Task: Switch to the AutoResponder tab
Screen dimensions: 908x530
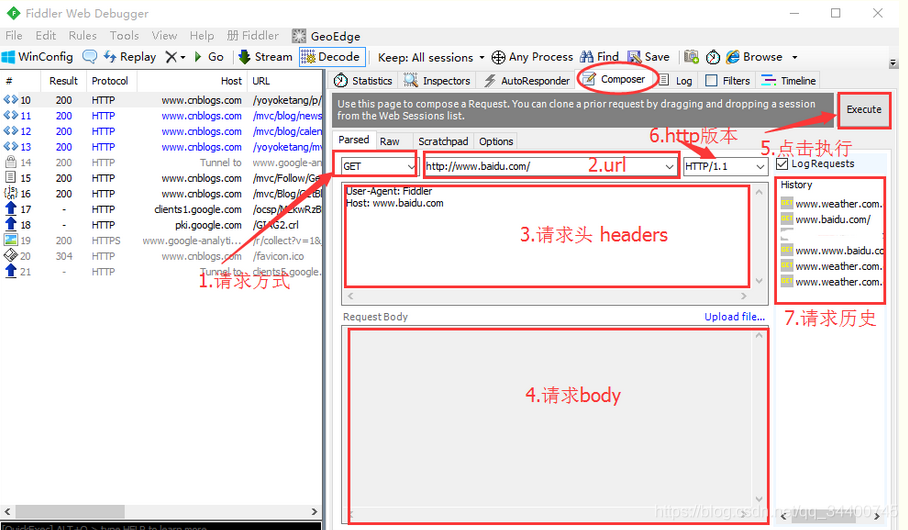Action: 528,81
